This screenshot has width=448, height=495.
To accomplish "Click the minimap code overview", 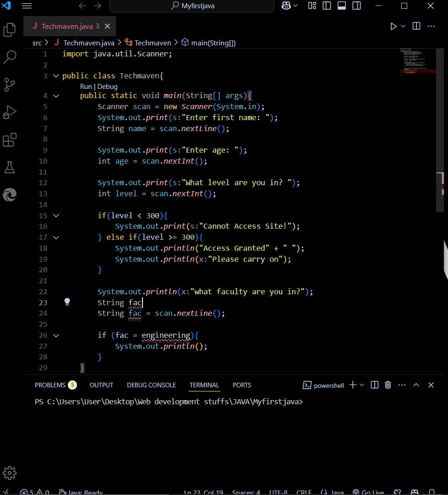I will [418, 63].
